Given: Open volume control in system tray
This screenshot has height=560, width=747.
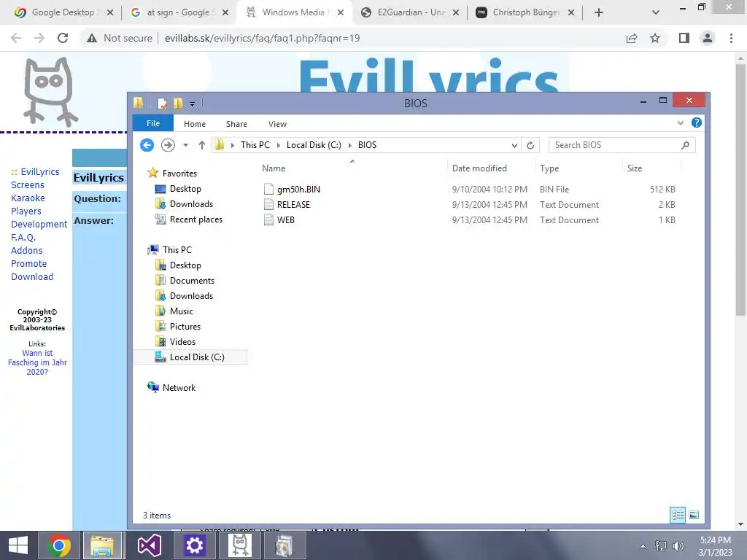Looking at the screenshot, I should pos(678,545).
